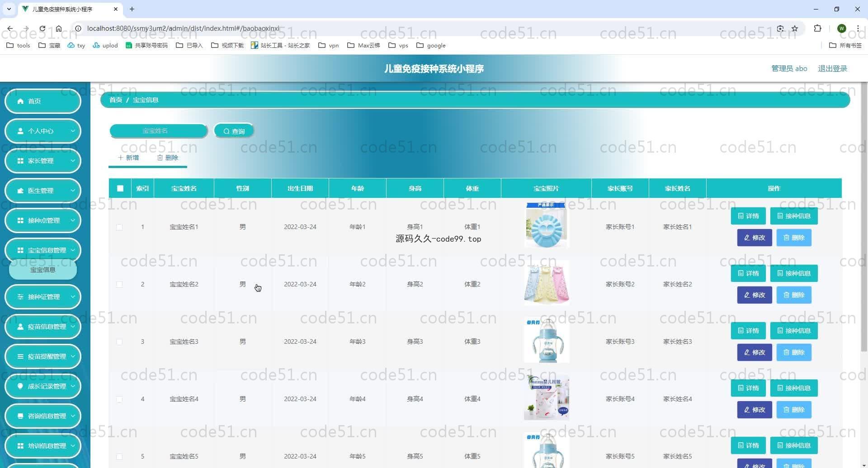Expand the 接种点管理 menu chevron
The width and height of the screenshot is (868, 468).
tap(72, 220)
